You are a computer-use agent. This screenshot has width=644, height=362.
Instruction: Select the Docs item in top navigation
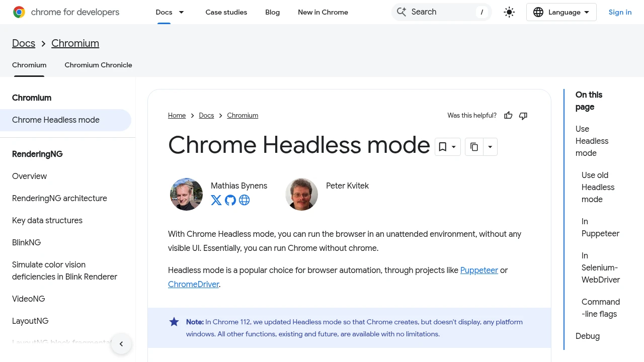[164, 12]
